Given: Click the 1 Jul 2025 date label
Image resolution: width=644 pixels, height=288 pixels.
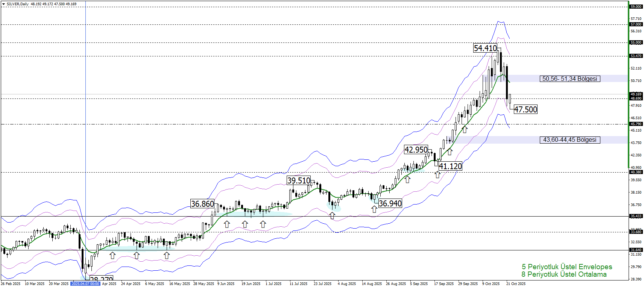Looking at the screenshot, I should pyautogui.click(x=273, y=284).
